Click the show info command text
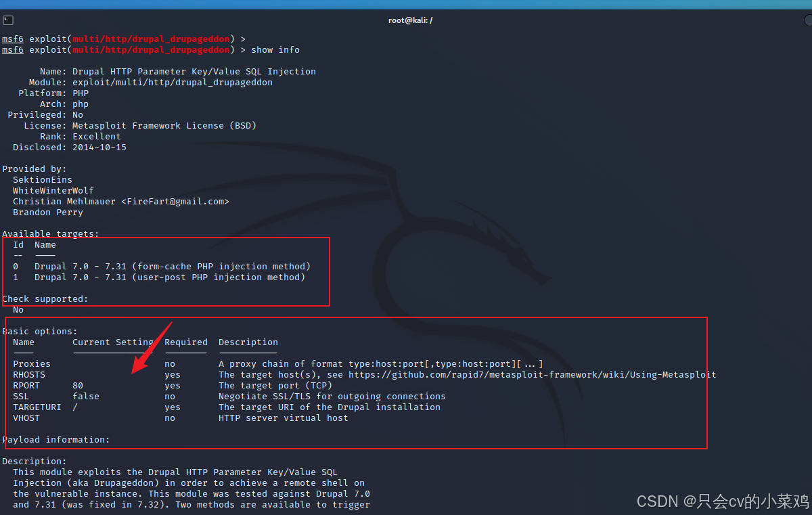This screenshot has width=812, height=515. 275,49
